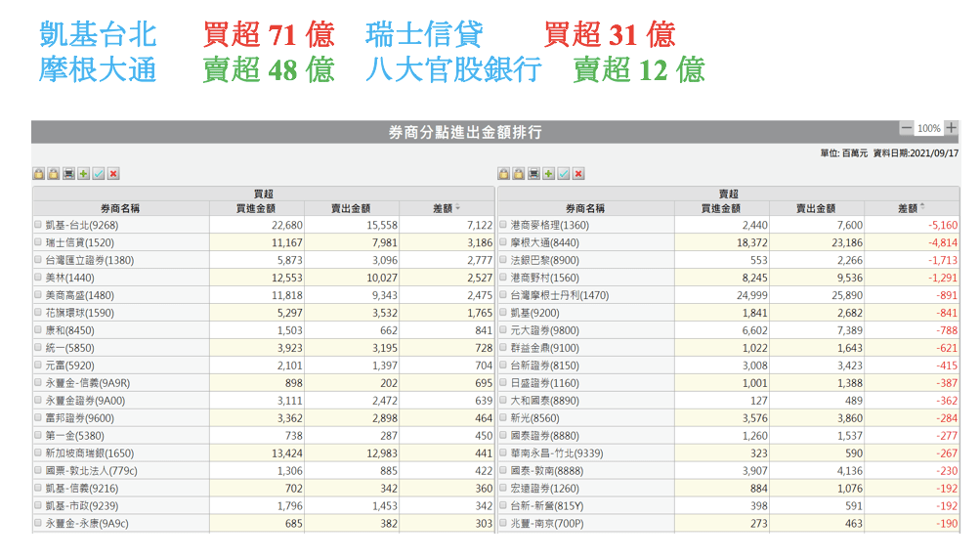Toggle the 差額 sort arrow in 賣超 table

coord(922,208)
